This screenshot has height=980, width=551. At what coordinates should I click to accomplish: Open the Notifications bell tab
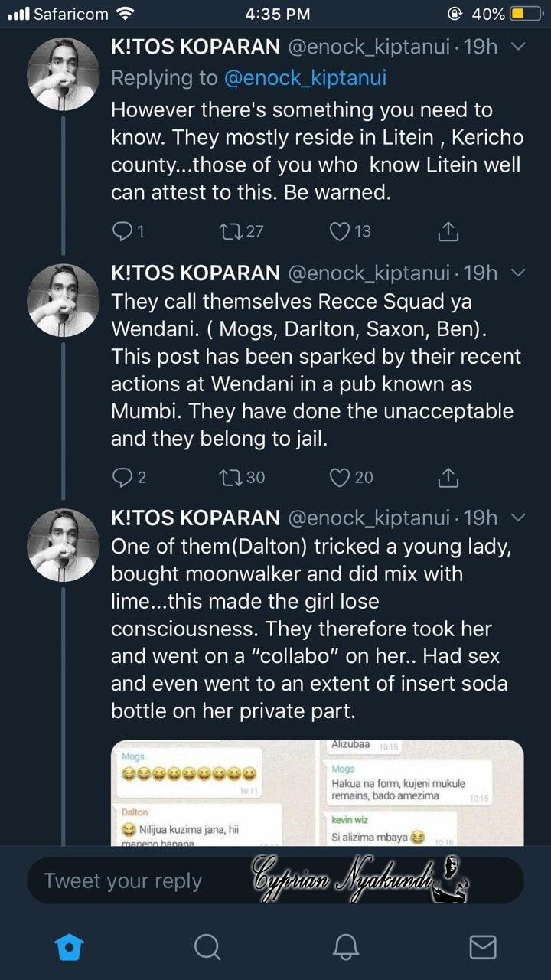[x=346, y=947]
